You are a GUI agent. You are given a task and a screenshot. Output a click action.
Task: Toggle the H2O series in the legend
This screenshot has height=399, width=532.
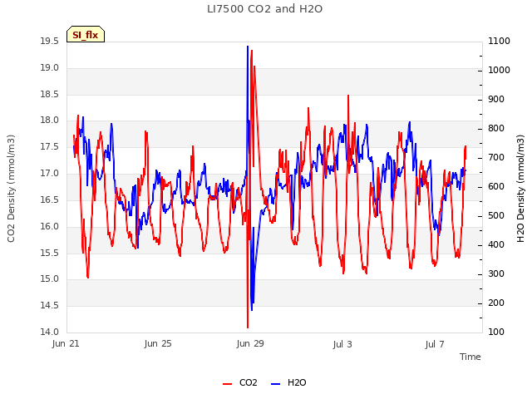coord(288,382)
